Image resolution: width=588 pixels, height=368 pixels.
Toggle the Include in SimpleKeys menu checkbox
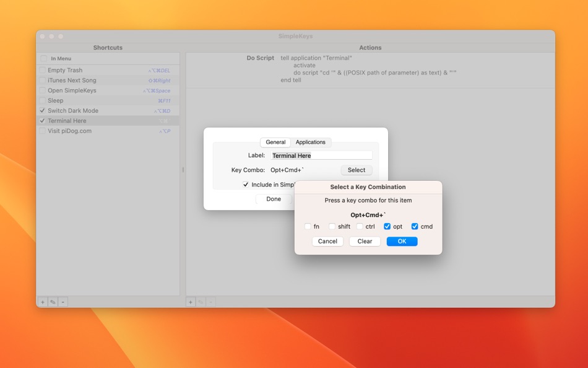click(x=246, y=185)
